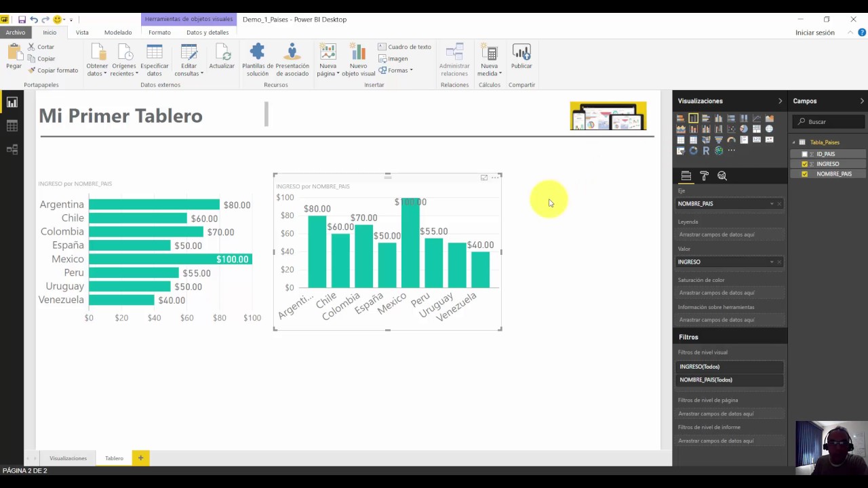The height and width of the screenshot is (488, 868).
Task: Open Relationships view in left sidebar
Action: [12, 149]
